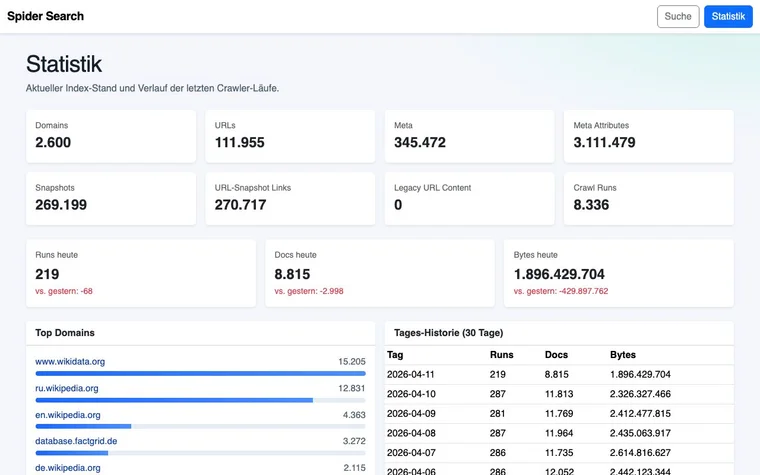Click the 'Aktueller Index-Stand' subtitle text

152,88
